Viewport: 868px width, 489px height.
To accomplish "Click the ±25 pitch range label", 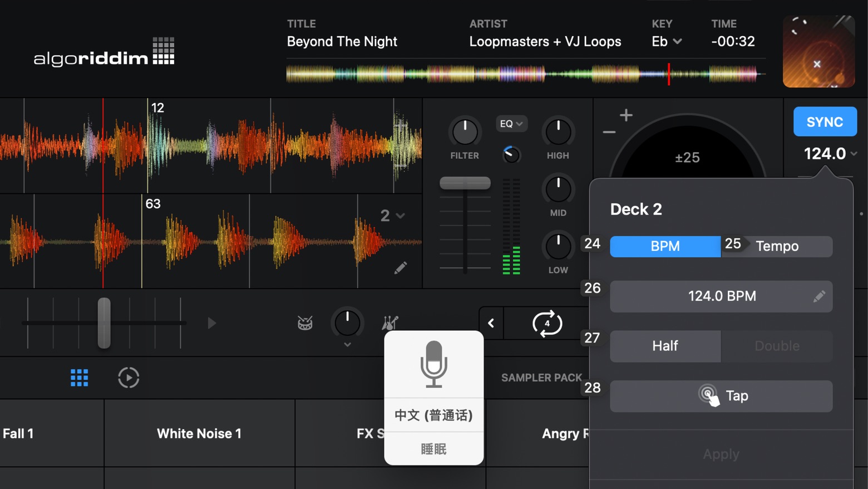I will coord(687,158).
